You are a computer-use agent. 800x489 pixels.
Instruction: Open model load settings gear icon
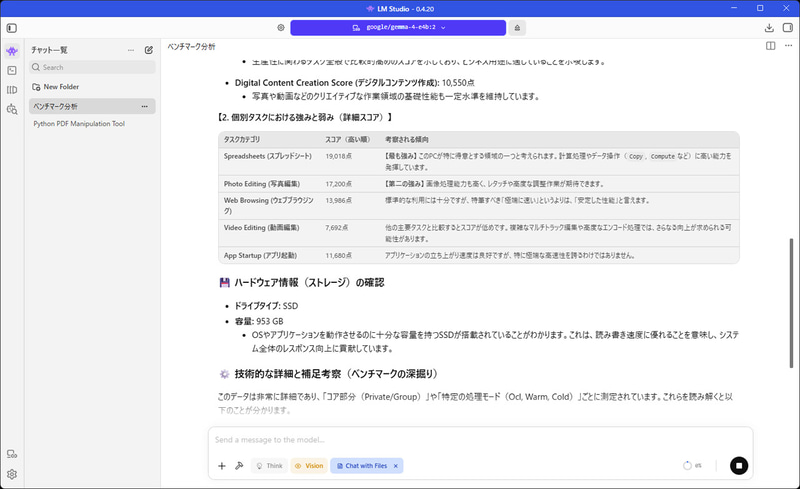pyautogui.click(x=281, y=28)
